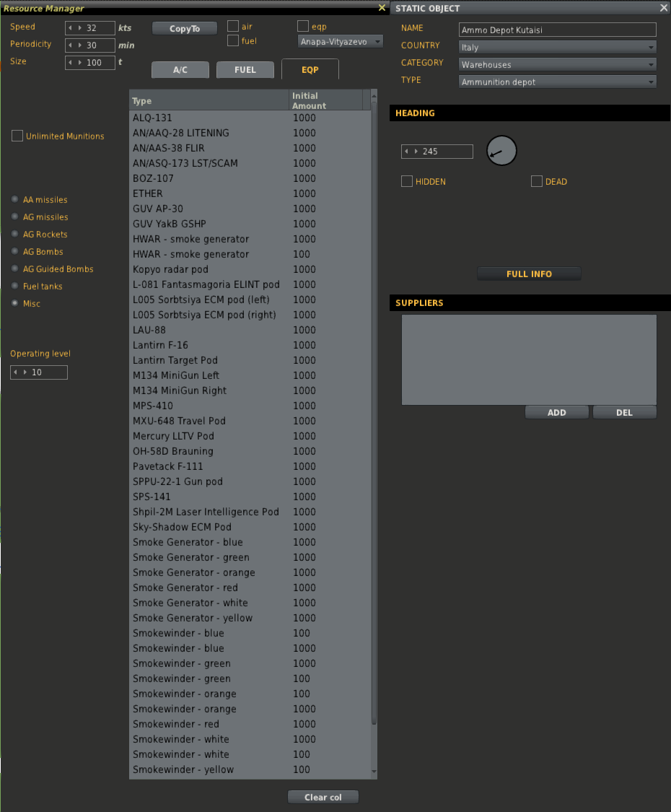This screenshot has height=812, width=671.
Task: Click the heading compass dial
Action: click(x=501, y=151)
